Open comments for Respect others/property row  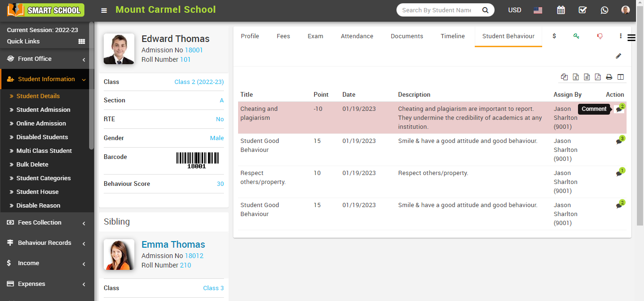[x=619, y=173]
